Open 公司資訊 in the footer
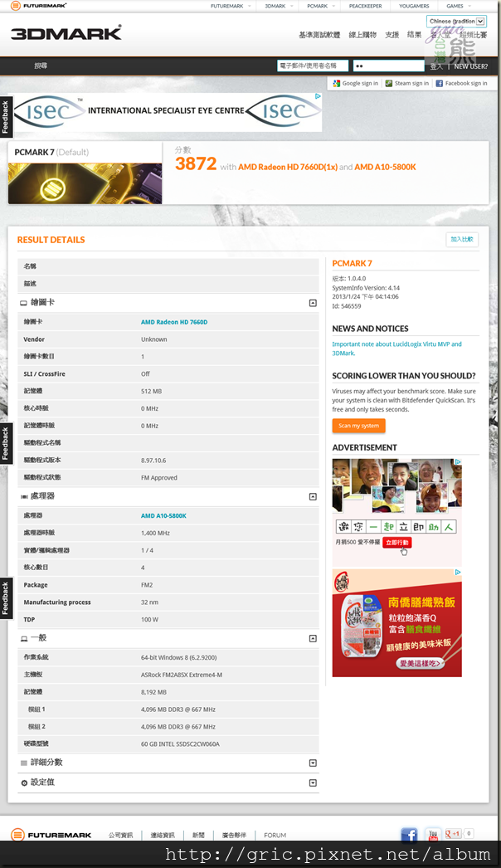501x868 pixels. tap(120, 836)
